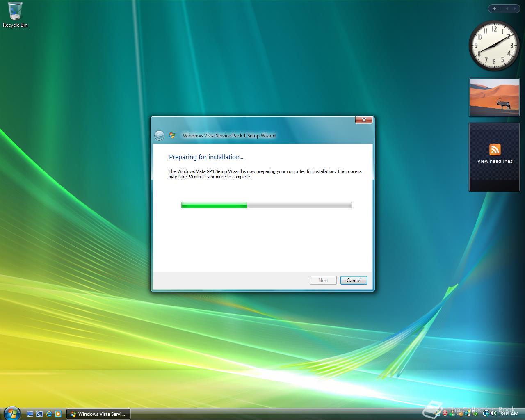Click the green installation progress bar
The height and width of the screenshot is (420, 525).
pyautogui.click(x=267, y=205)
